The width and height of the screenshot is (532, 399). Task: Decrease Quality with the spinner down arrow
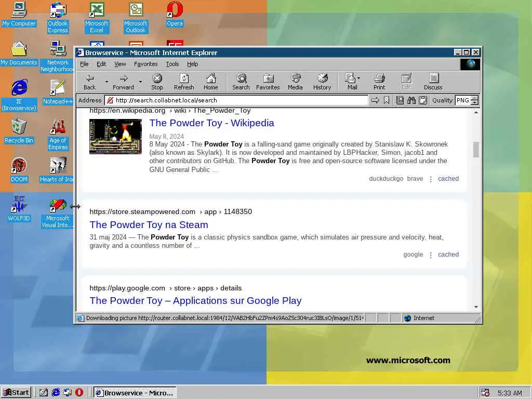[475, 102]
